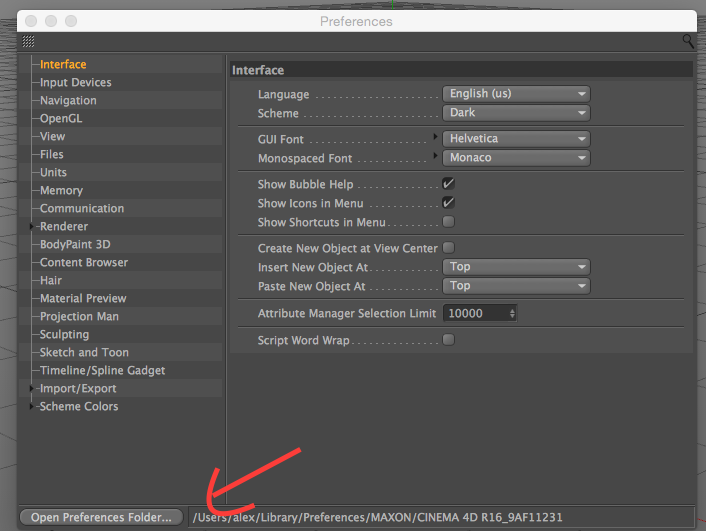
Task: Open the Language dropdown
Action: tap(516, 94)
